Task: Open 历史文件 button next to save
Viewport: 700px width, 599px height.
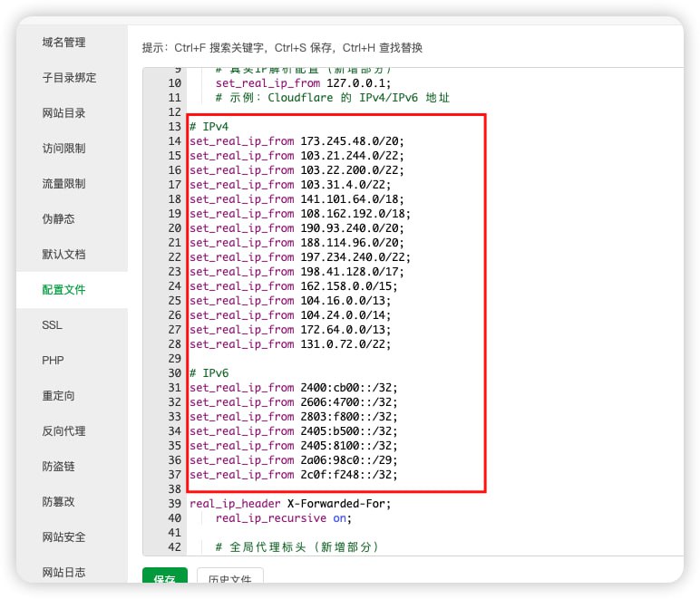Action: pyautogui.click(x=229, y=578)
